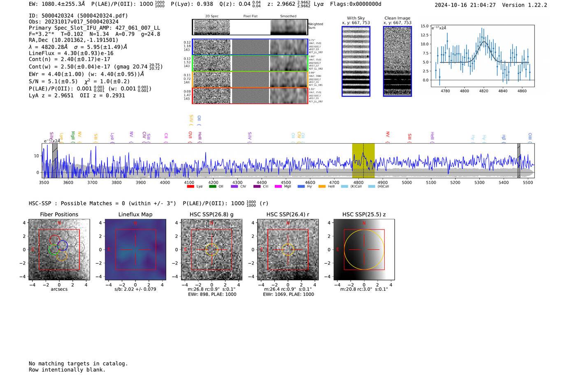Click the Cont(n) = 2.40(±0.17)e-17 value
Screen dimensions: 576x392
[x=70, y=59]
